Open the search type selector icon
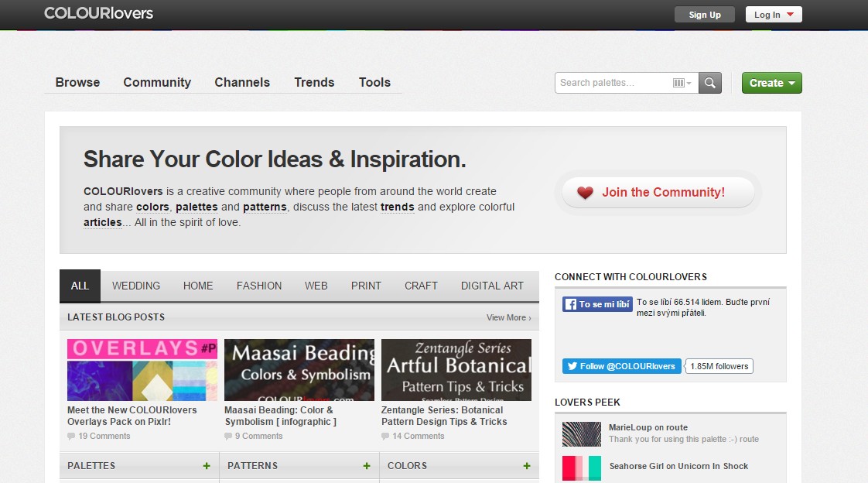Viewport: 868px width, 483px height. pyautogui.click(x=680, y=82)
